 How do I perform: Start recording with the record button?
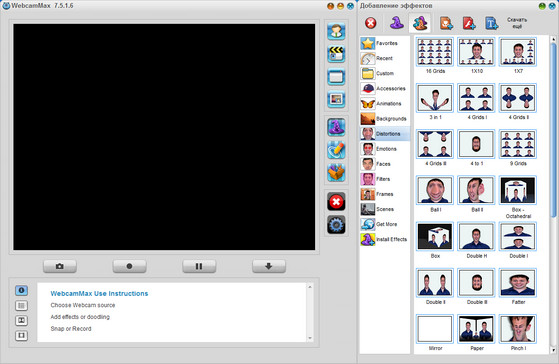click(x=129, y=266)
